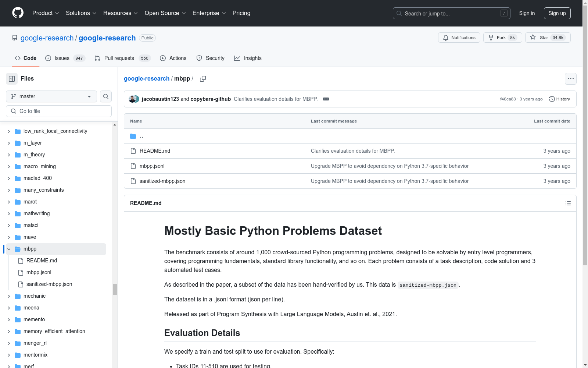Open the Pull requests tab
This screenshot has height=368, width=588.
pos(122,58)
